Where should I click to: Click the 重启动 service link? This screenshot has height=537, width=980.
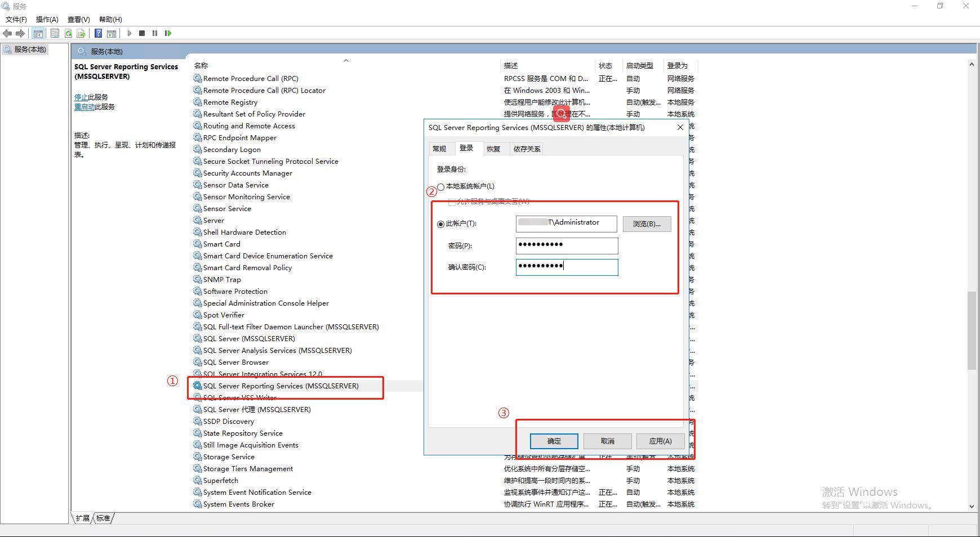(x=84, y=106)
